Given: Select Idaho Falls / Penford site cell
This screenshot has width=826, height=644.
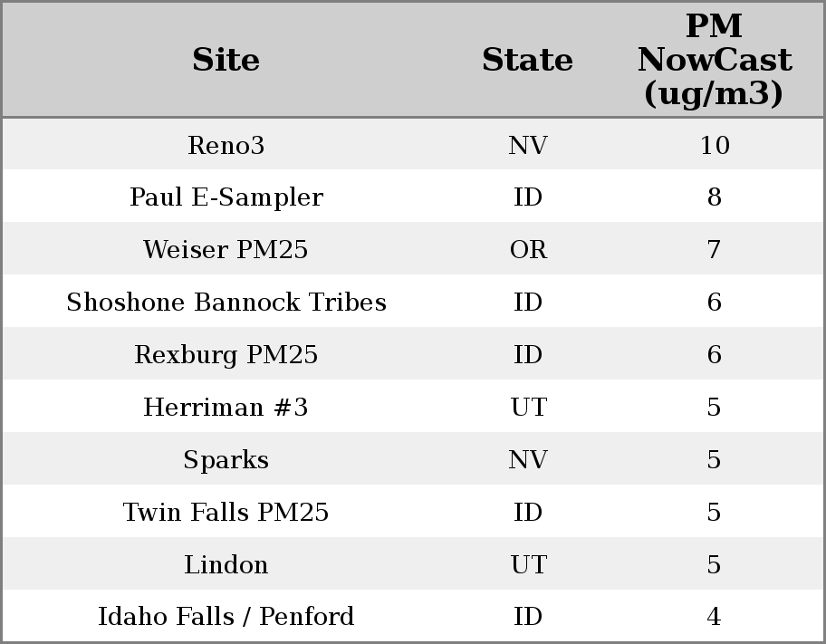Looking at the screenshot, I should 226,617.
